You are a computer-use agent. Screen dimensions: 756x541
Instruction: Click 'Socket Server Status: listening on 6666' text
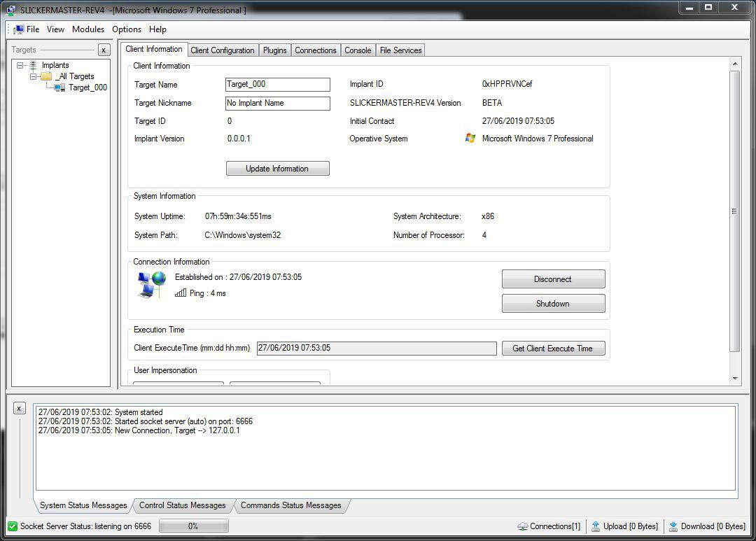coord(86,526)
